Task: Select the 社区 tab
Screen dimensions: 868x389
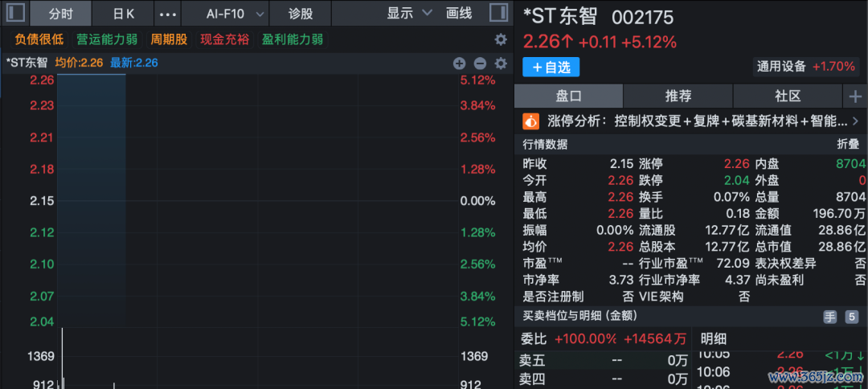Action: [x=788, y=96]
